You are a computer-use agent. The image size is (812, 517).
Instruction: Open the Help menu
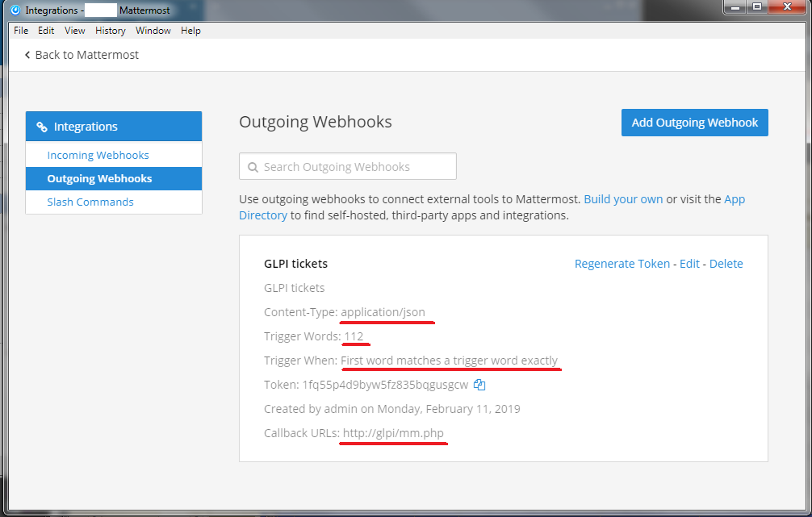point(190,31)
